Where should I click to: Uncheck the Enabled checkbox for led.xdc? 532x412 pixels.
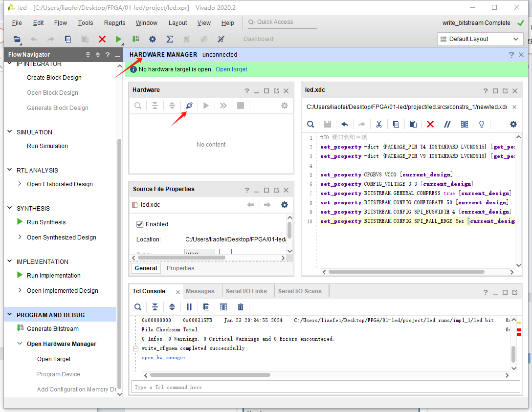(140, 224)
